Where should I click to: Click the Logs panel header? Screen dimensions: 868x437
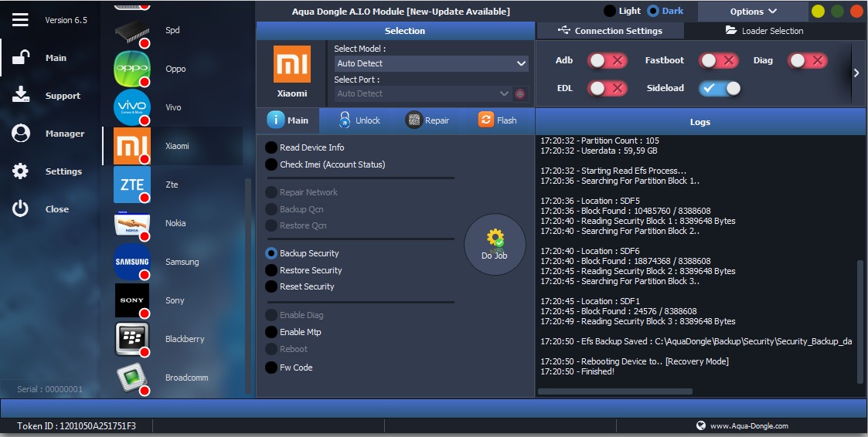pos(700,122)
